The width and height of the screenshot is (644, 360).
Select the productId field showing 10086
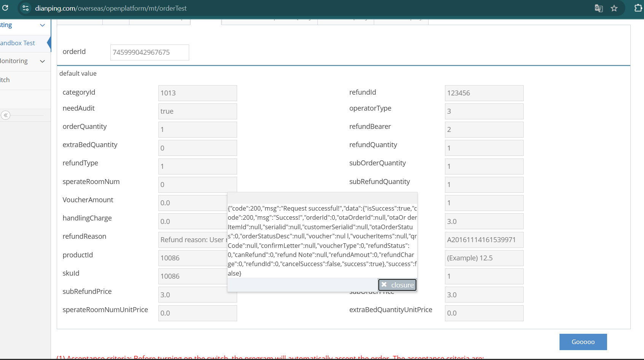pyautogui.click(x=192, y=258)
